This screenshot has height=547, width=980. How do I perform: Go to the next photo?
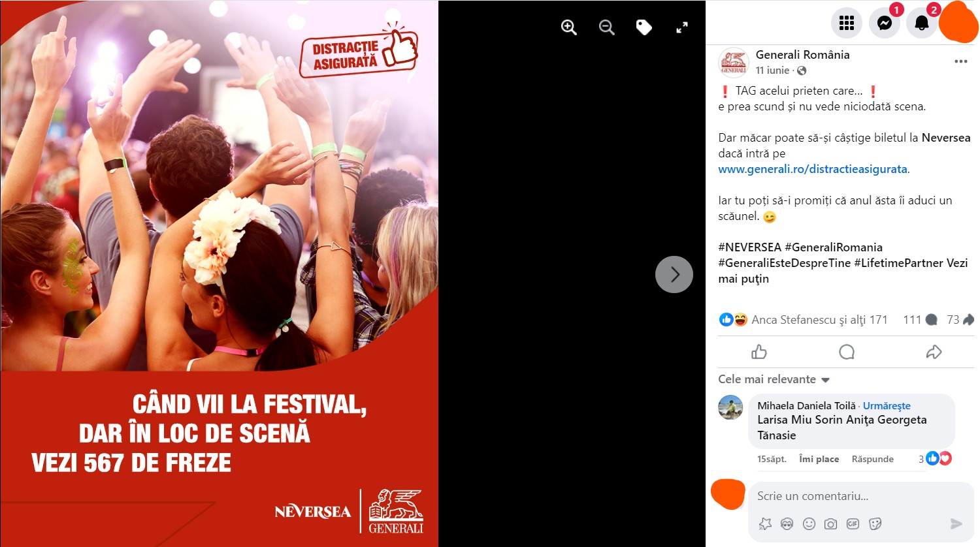point(674,275)
